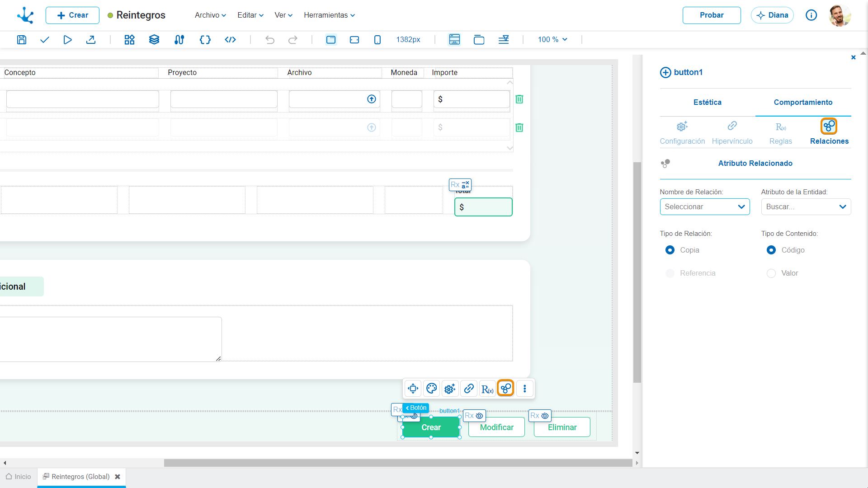Click the upload arrow in Archivo field

pyautogui.click(x=372, y=99)
